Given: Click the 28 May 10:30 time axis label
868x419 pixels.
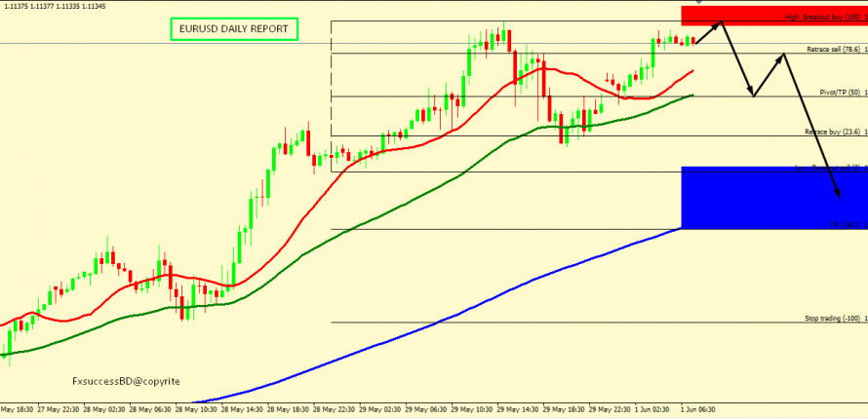Looking at the screenshot, I should coord(198,410).
